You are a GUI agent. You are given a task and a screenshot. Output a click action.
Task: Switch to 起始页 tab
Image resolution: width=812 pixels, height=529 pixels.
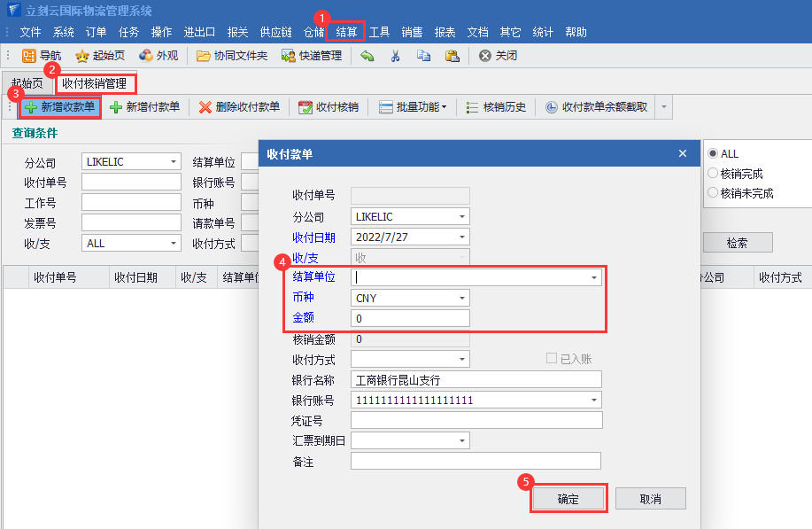point(26,84)
